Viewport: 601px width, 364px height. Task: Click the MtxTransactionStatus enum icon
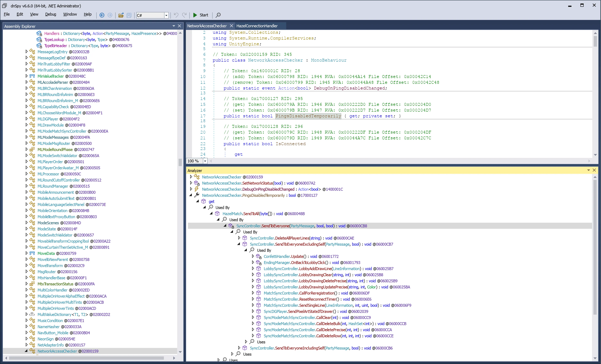click(x=32, y=284)
